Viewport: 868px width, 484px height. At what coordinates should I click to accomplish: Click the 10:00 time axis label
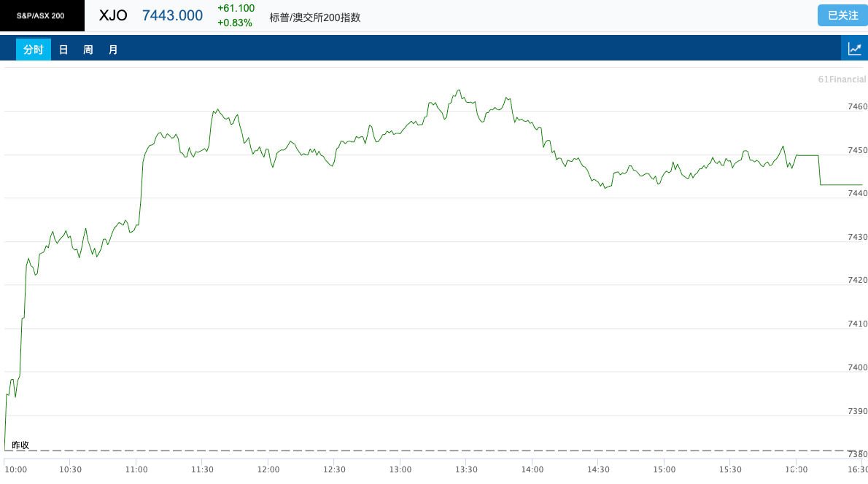click(x=15, y=469)
